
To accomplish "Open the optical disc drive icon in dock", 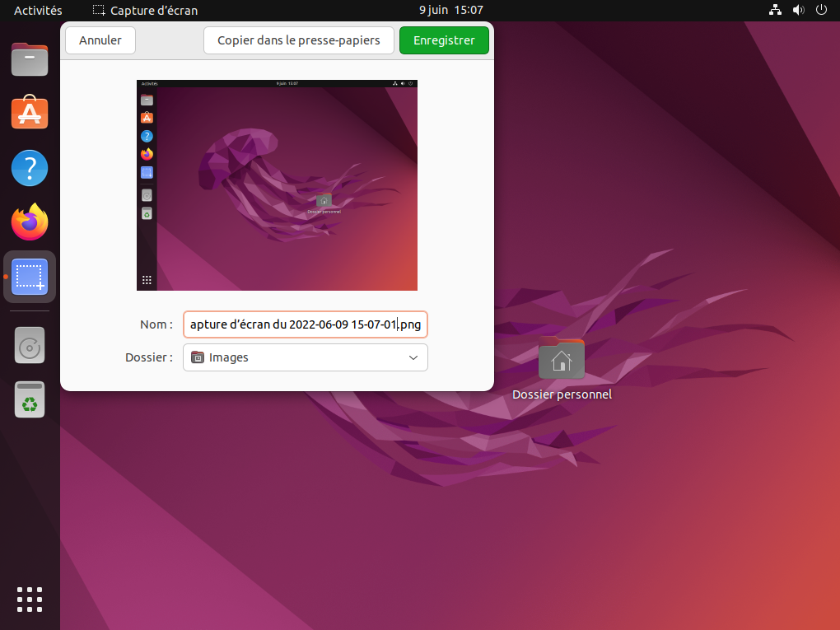I will 30,346.
